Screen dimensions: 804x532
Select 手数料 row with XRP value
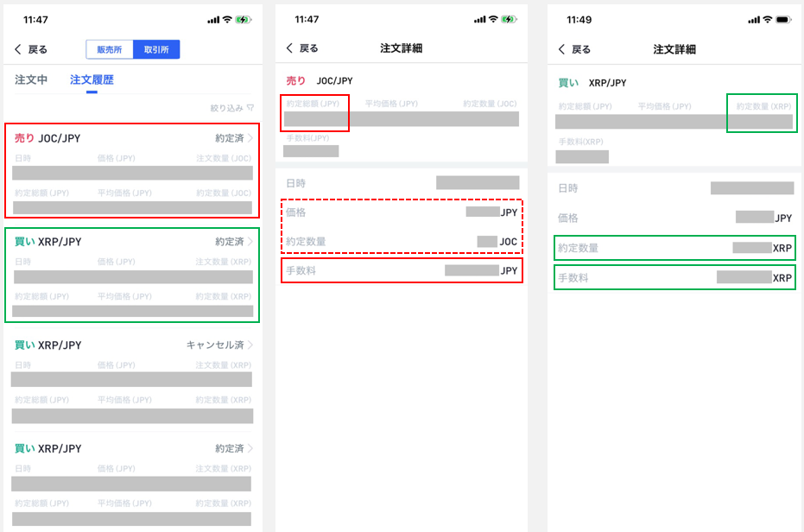pos(674,277)
